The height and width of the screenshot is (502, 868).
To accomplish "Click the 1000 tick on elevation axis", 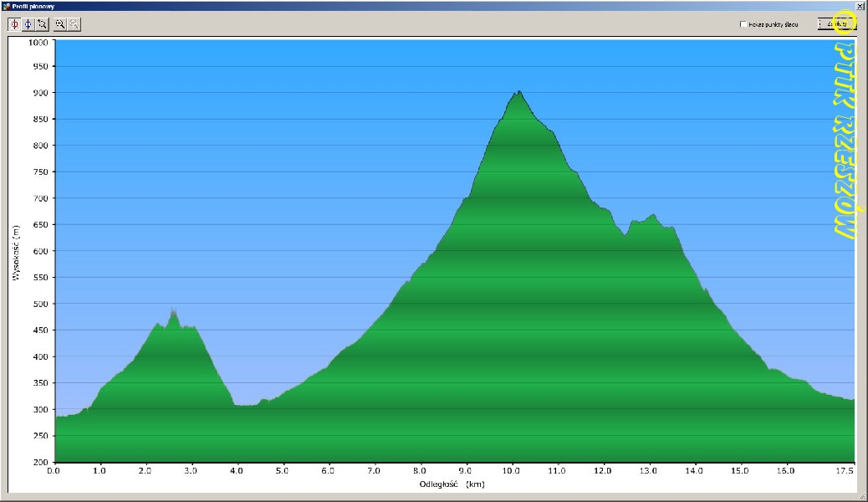I will [38, 41].
